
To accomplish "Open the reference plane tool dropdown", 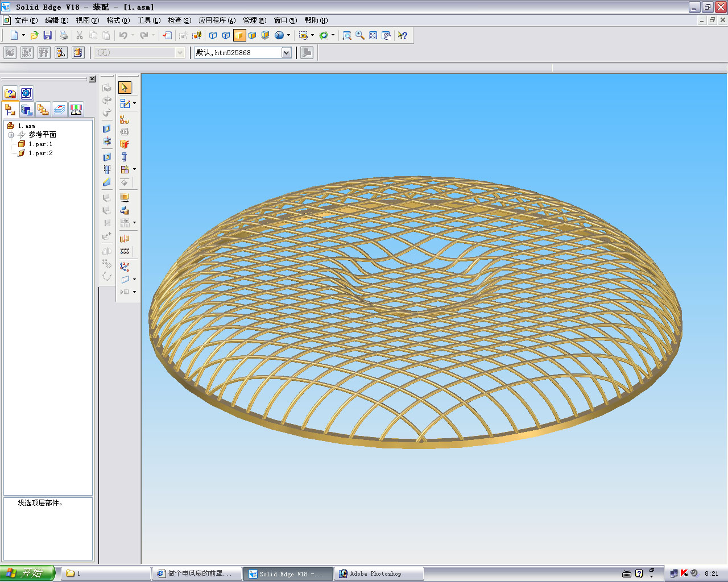I will click(x=134, y=279).
